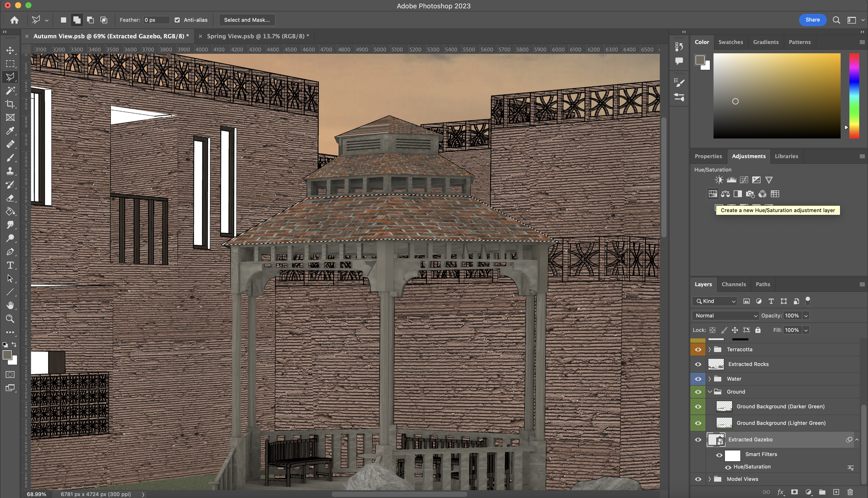Screen dimensions: 868x498
Task: Hide the Terracotta group
Action: point(698,349)
